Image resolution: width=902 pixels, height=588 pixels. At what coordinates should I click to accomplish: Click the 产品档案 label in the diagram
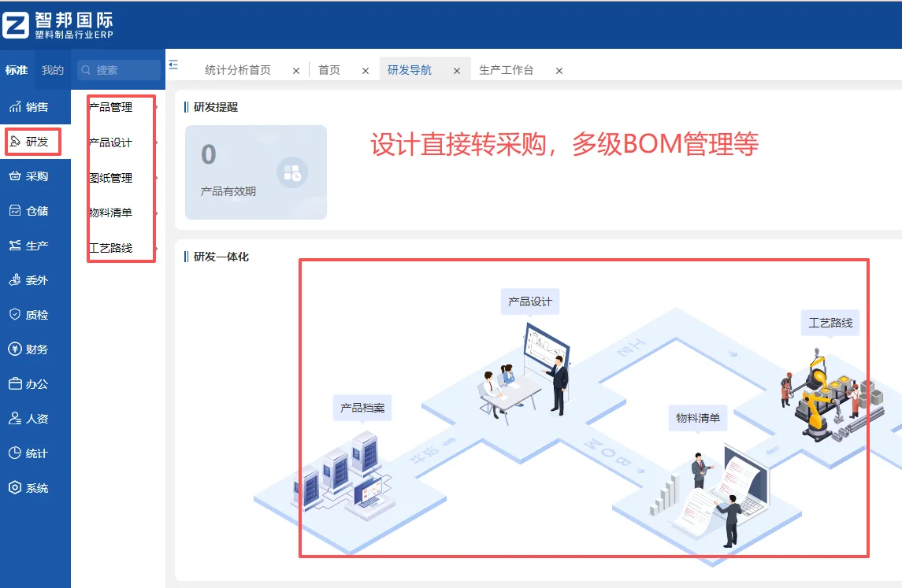[362, 408]
